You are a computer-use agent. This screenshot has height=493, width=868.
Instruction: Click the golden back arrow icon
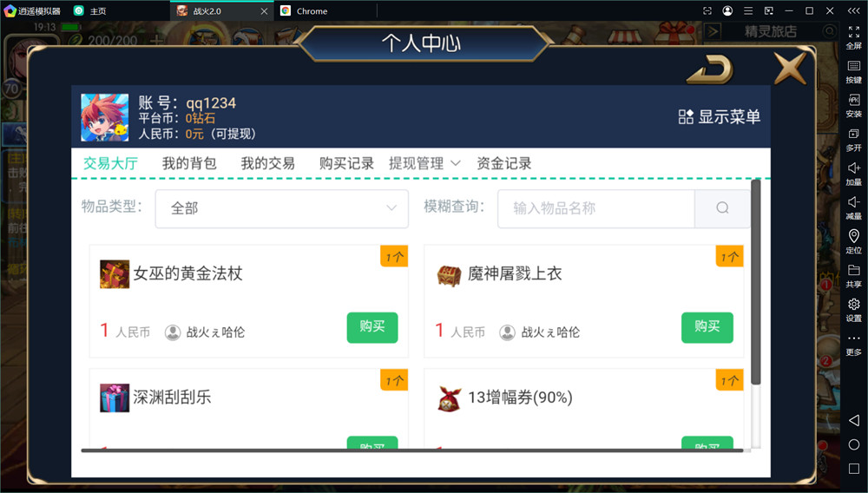710,69
